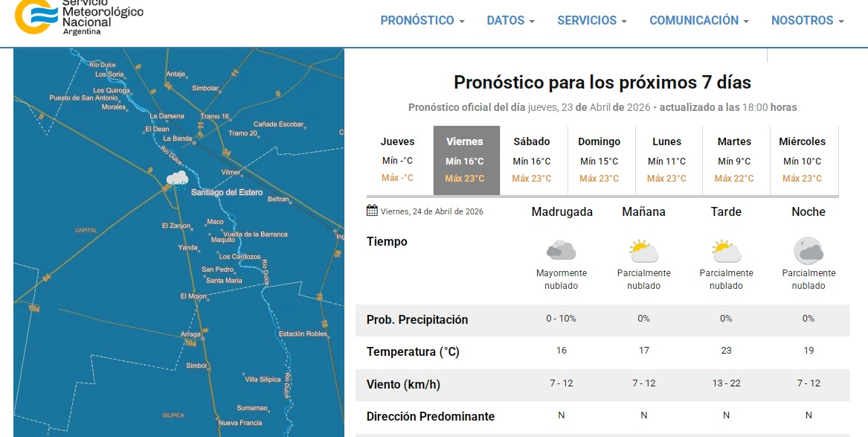Viewport: 868px width, 437px height.
Task: Open the Pronóstico dropdown menu
Action: (422, 21)
